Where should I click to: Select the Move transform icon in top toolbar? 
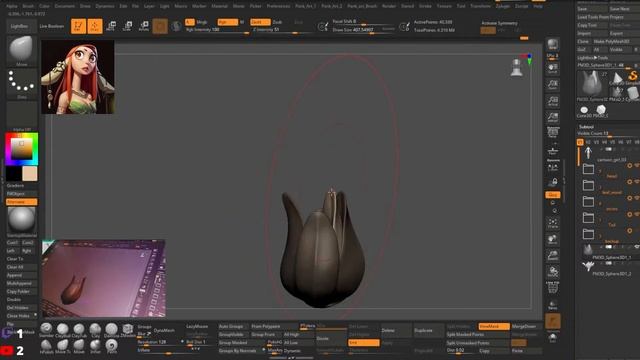click(111, 26)
